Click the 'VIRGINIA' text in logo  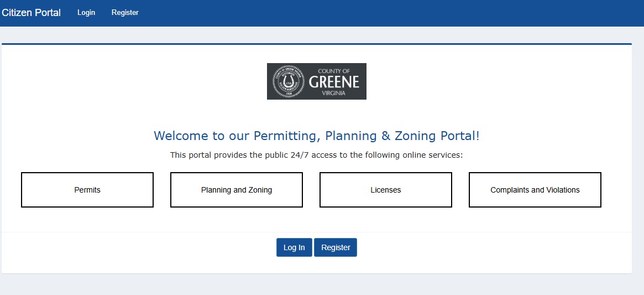[x=334, y=93]
